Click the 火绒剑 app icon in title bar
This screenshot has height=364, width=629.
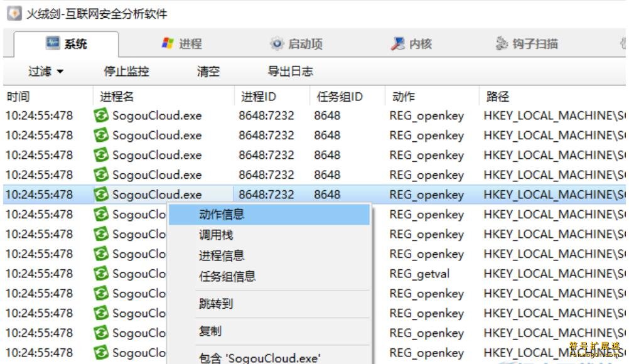tap(14, 13)
